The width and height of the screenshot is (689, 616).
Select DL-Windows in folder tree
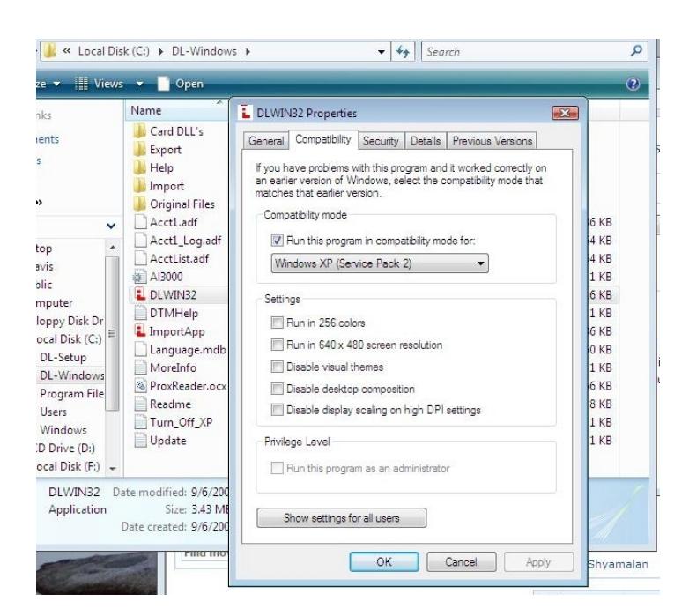pyautogui.click(x=72, y=375)
